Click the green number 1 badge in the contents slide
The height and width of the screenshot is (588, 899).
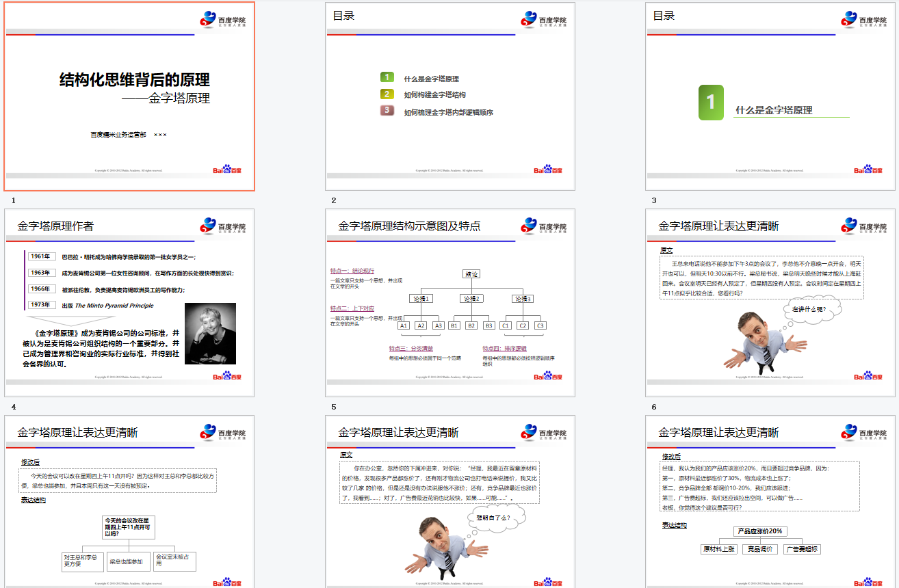tap(387, 78)
